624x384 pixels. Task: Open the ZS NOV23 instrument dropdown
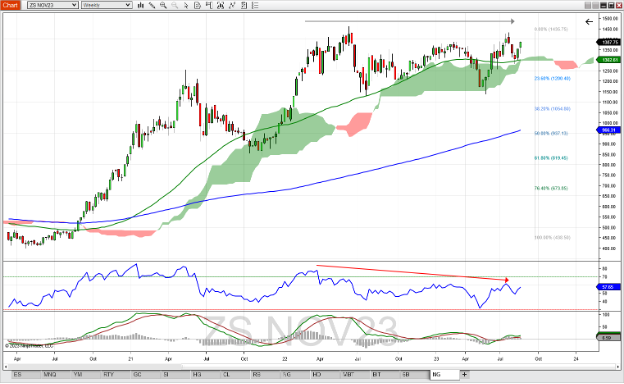[x=53, y=5]
